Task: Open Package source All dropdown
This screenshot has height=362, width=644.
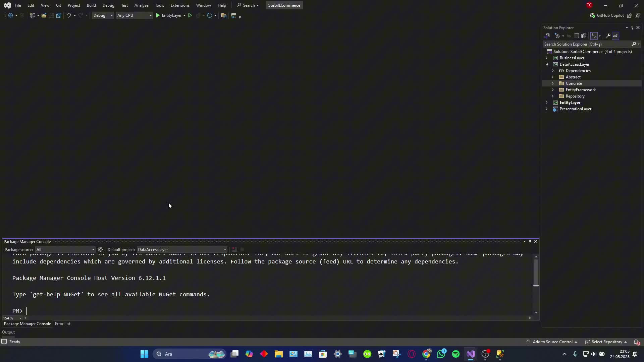Action: coord(65,250)
